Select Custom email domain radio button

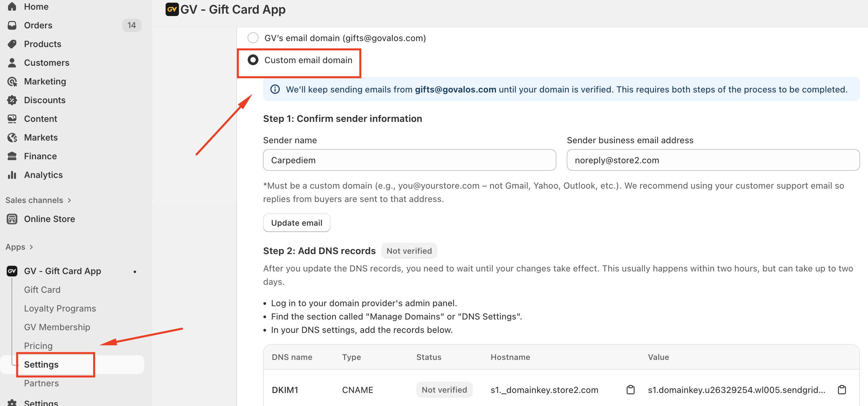(253, 60)
